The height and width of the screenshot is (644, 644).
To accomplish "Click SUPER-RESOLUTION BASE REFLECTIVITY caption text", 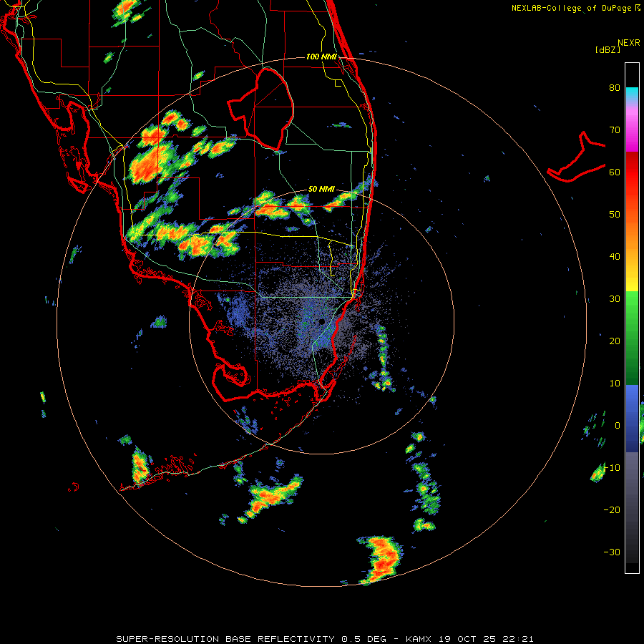I will pos(225,639).
